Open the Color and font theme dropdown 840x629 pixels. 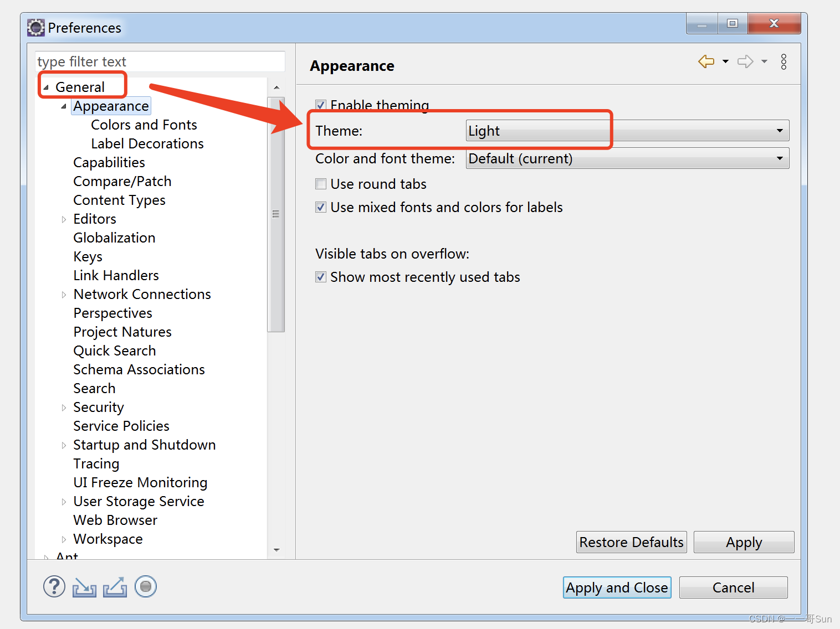[627, 158]
